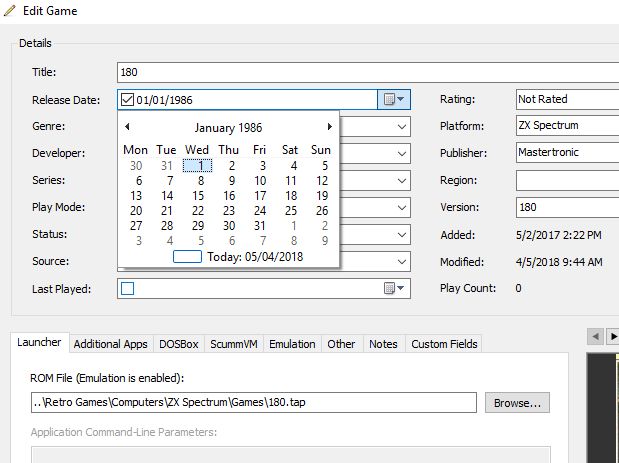
Task: Select January 26 in calendar
Action: [x=322, y=211]
